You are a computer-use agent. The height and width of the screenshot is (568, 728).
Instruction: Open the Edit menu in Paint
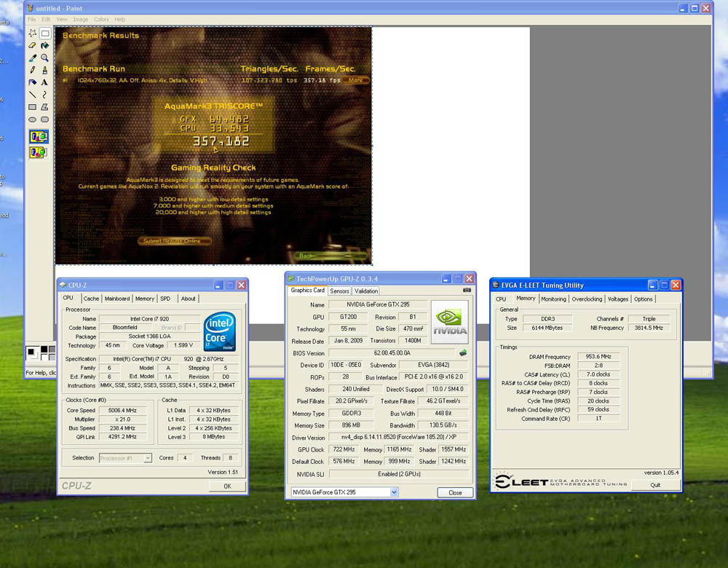[46, 20]
